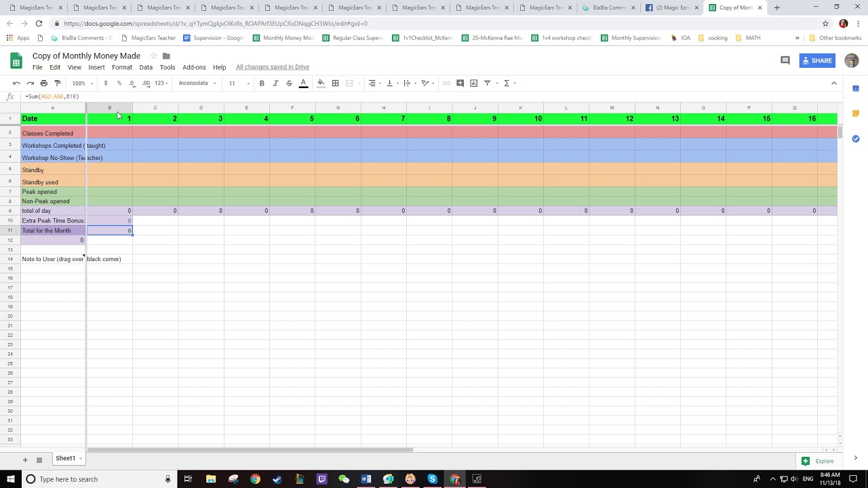Screen dimensions: 868x488
Task: Collapse the toolbar with up chevron
Action: (834, 83)
